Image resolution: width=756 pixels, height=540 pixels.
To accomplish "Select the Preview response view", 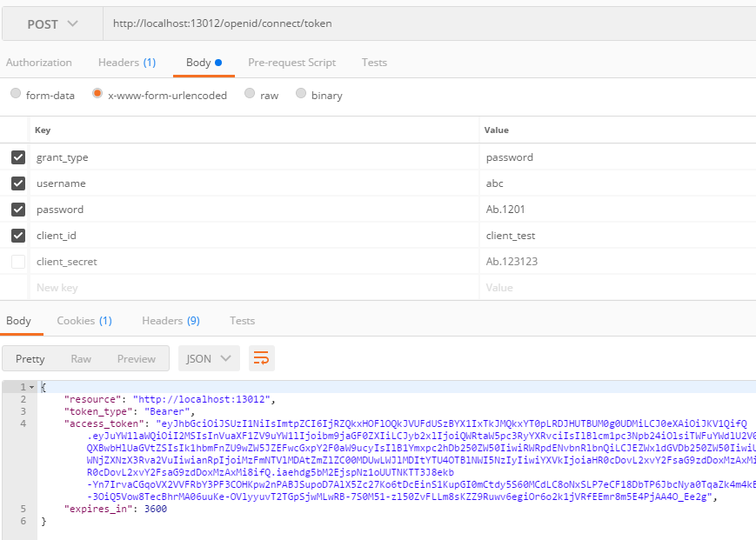I will click(136, 358).
